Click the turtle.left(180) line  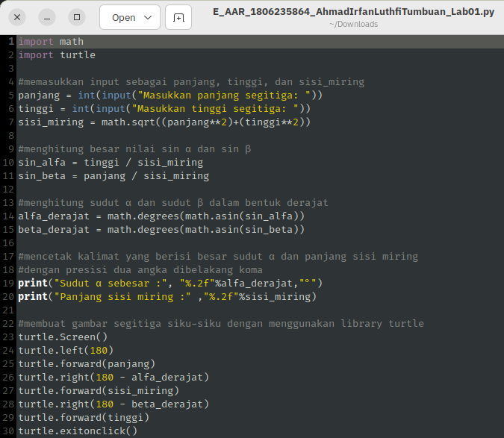[x=66, y=351]
